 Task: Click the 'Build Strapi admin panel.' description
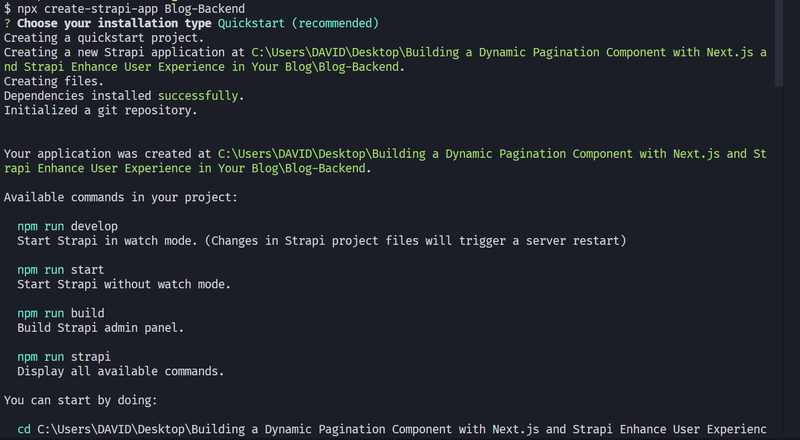coord(101,328)
